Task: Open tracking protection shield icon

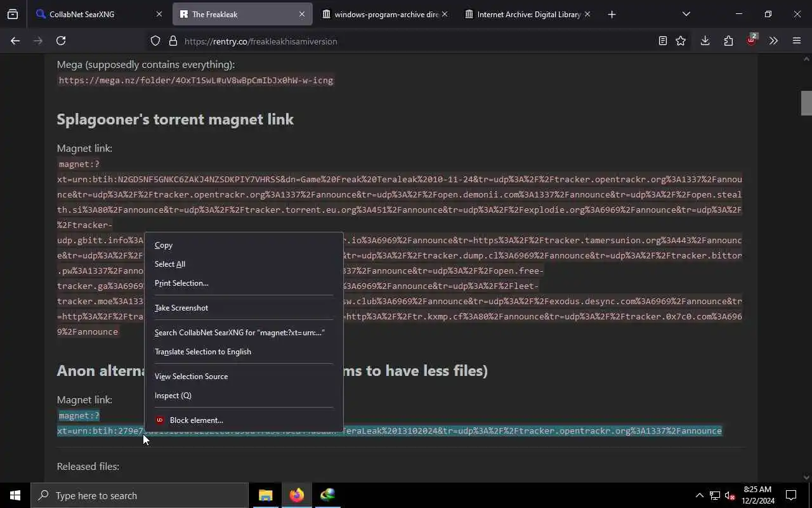Action: click(155, 41)
